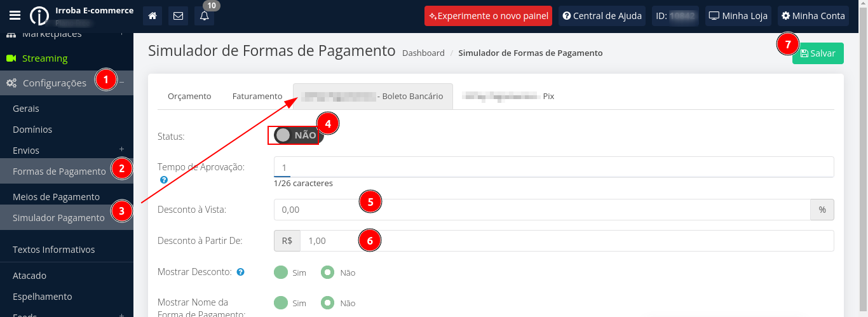The height and width of the screenshot is (317, 868).
Task: Open Textos Informativos
Action: [x=53, y=250]
